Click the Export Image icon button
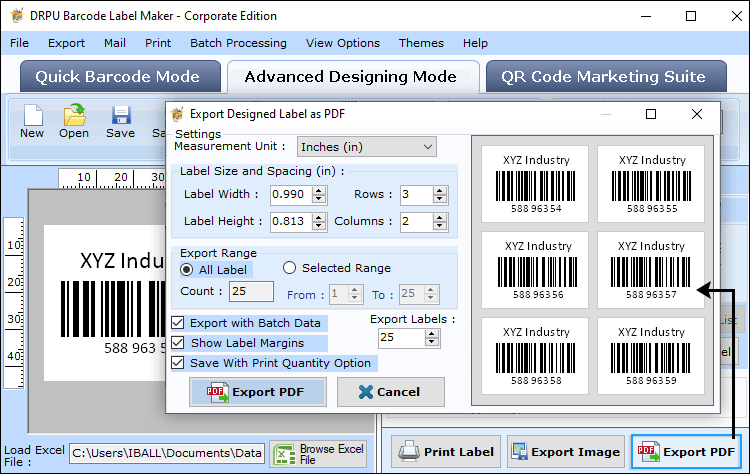This screenshot has height=474, width=750. [566, 452]
